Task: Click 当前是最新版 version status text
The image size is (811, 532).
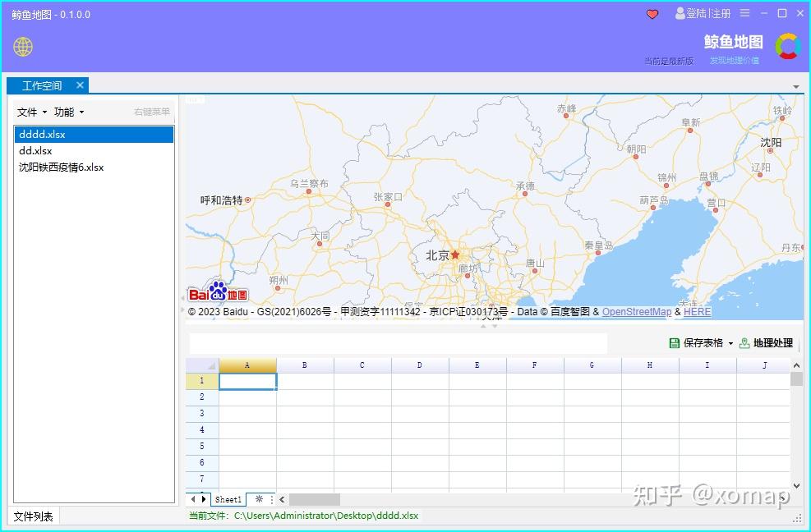Action: tap(669, 61)
